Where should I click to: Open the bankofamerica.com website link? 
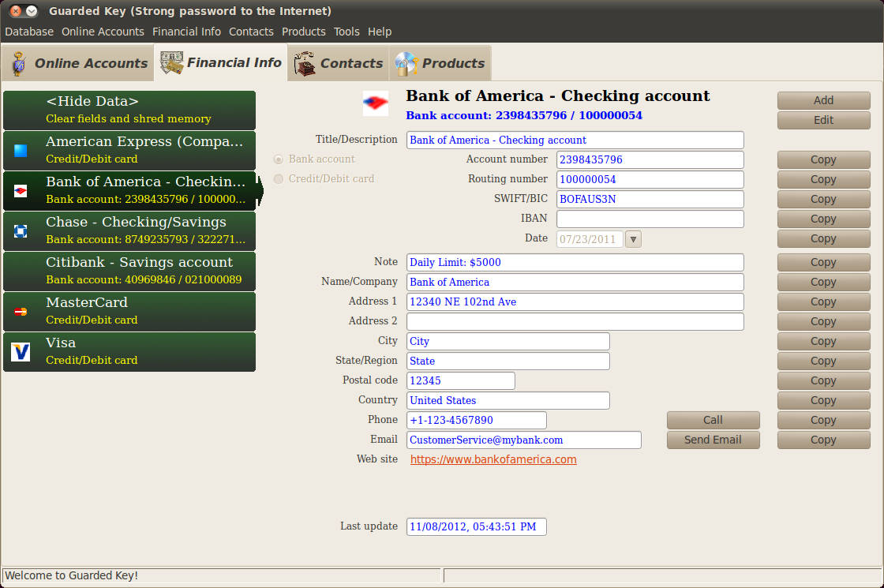click(493, 459)
